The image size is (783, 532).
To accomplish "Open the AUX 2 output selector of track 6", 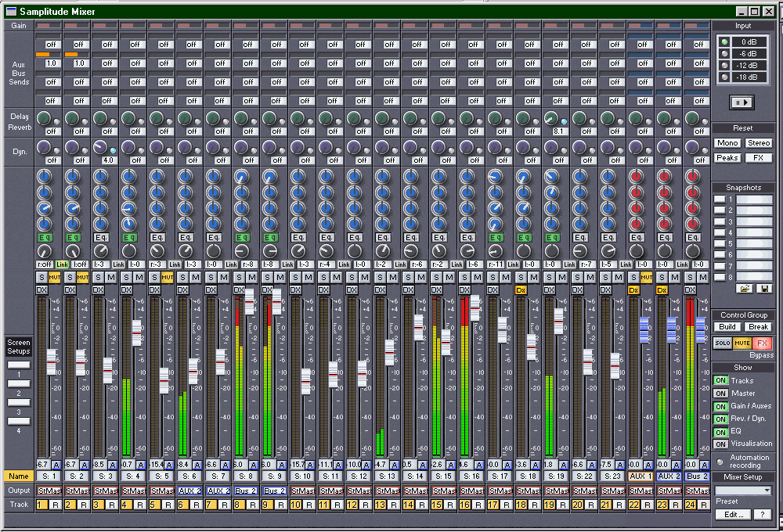I will [189, 491].
